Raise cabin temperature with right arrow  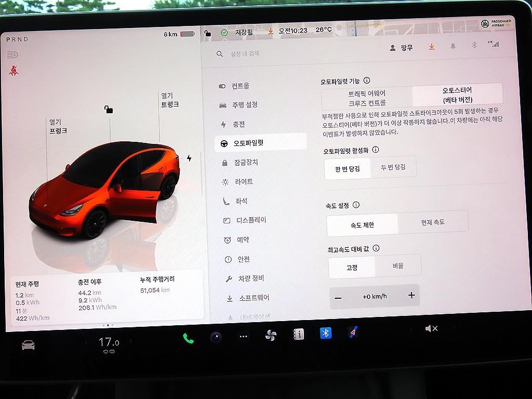click(x=131, y=341)
